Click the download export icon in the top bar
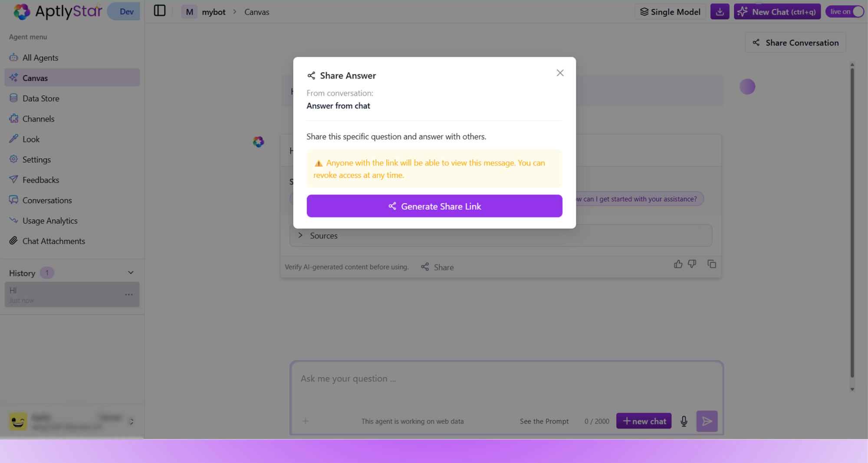868x463 pixels. tap(719, 11)
